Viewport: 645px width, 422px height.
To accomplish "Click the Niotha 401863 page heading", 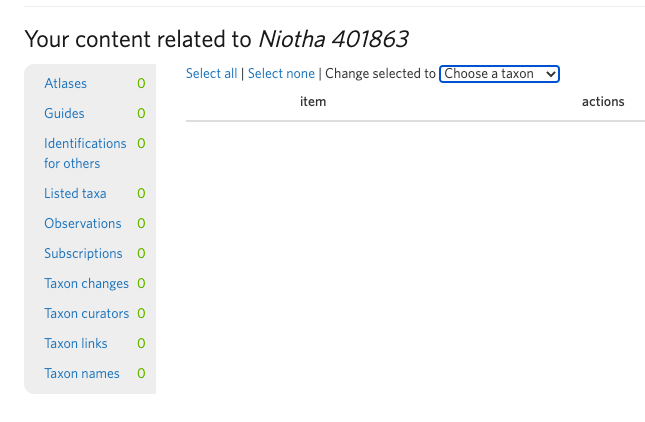I will pos(333,39).
